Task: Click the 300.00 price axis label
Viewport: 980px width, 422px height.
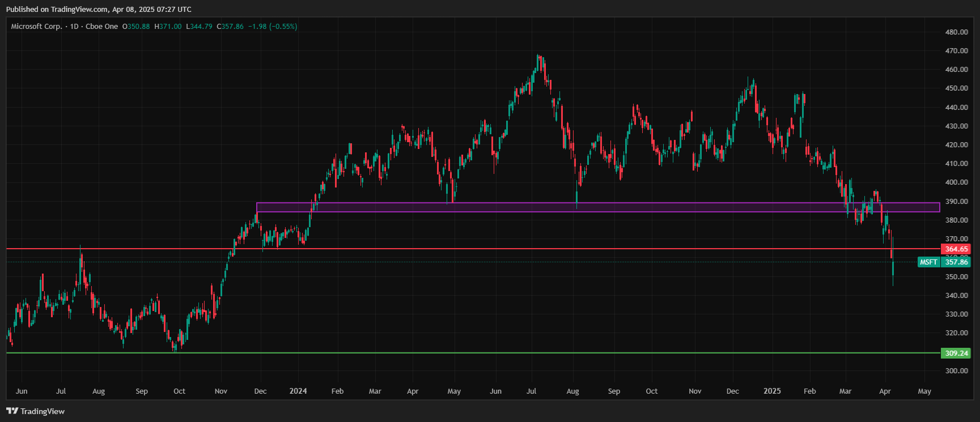Action: 957,371
